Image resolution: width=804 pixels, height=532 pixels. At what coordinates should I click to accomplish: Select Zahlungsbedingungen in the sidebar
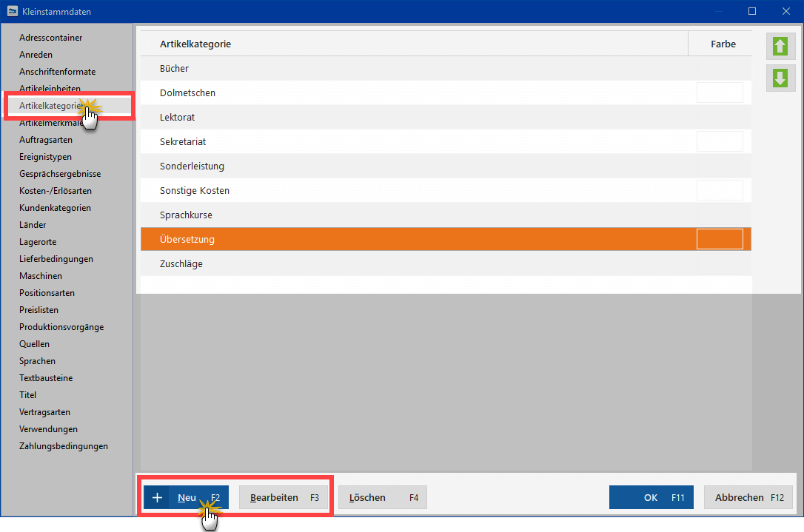click(x=64, y=445)
